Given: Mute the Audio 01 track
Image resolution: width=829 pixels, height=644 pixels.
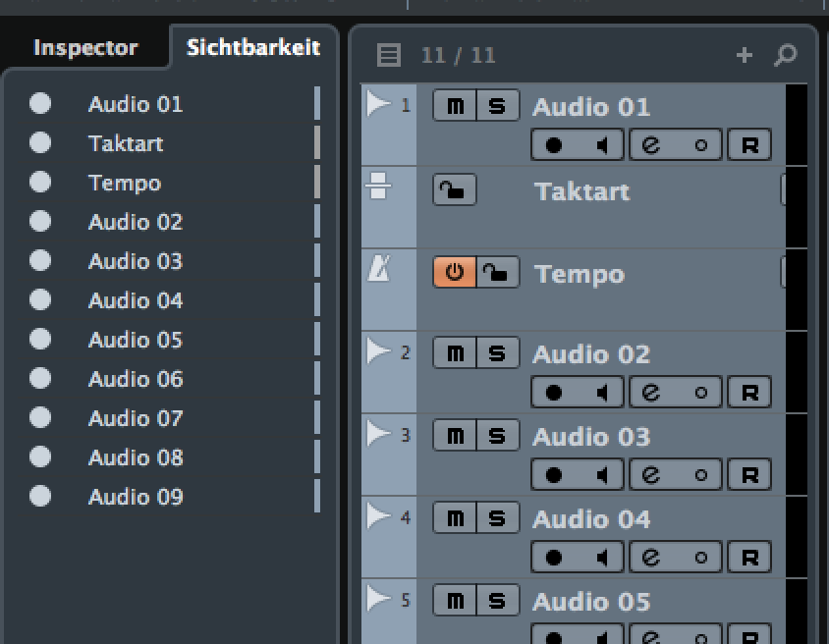Looking at the screenshot, I should coord(455,106).
